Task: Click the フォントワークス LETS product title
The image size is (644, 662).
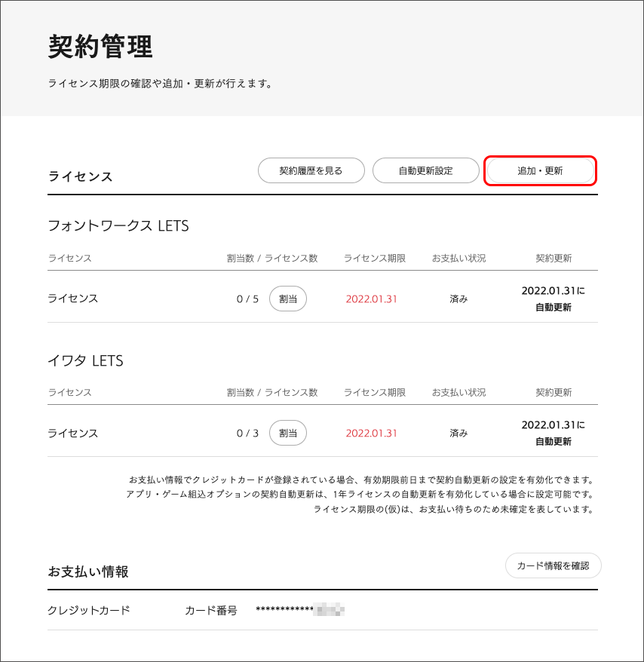Action: (118, 226)
